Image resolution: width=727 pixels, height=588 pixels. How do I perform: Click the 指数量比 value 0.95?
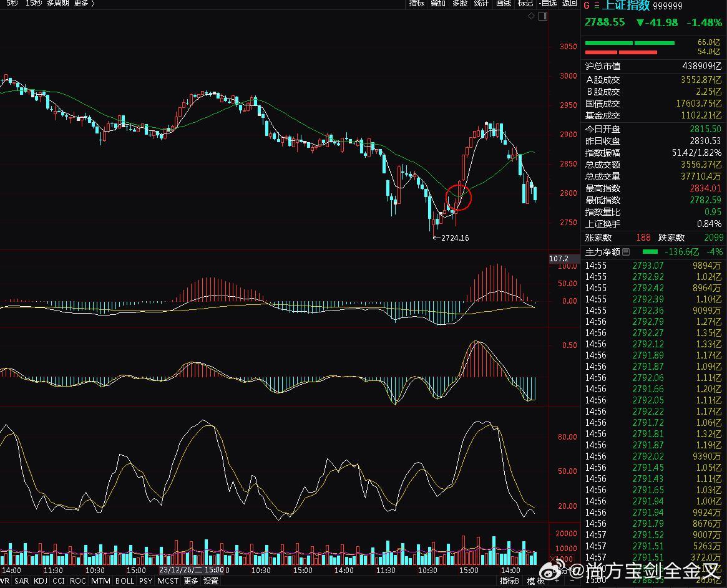click(x=713, y=212)
